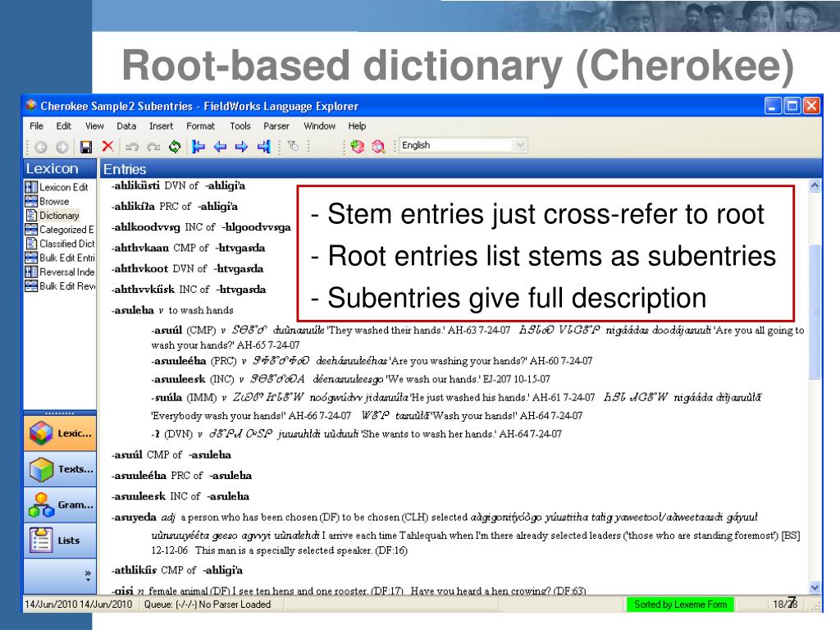The width and height of the screenshot is (840, 630).
Task: Open the Edit menu
Action: pyautogui.click(x=63, y=126)
